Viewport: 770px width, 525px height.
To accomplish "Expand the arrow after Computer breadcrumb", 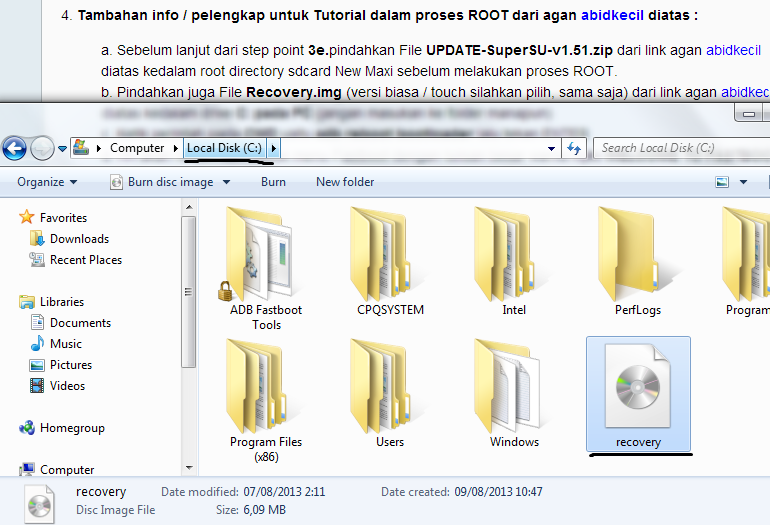I will coord(175,148).
